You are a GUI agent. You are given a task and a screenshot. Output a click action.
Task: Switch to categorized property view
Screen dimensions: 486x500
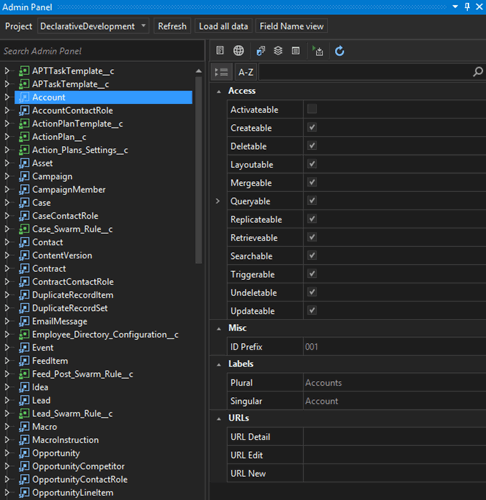click(221, 72)
